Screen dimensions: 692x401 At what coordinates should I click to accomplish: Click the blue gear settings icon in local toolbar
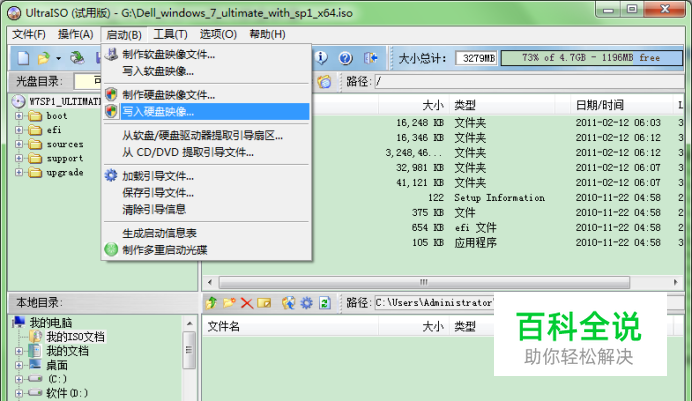point(306,303)
